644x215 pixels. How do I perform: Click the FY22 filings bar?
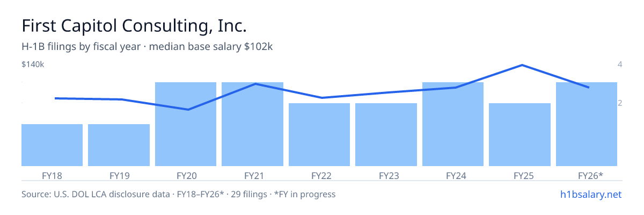pos(319,134)
